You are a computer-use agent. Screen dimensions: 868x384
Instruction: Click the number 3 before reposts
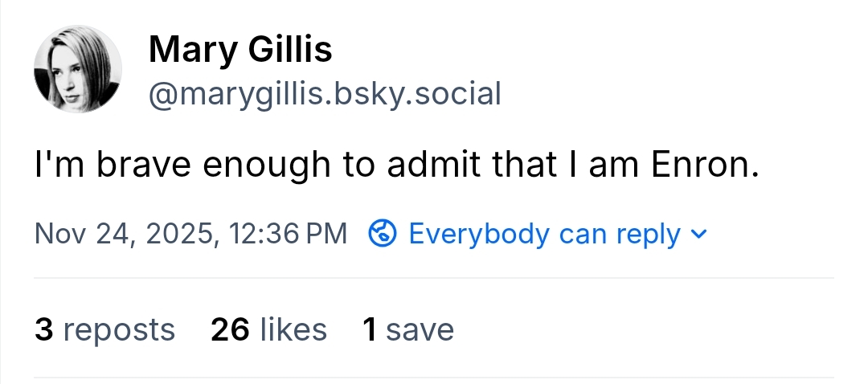point(43,329)
